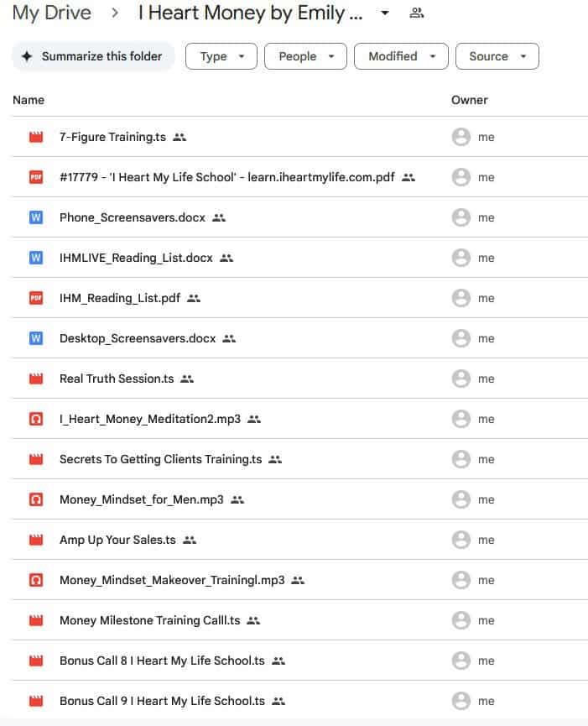Viewport: 588px width, 726px height.
Task: Expand the Source filter dropdown
Action: [497, 56]
